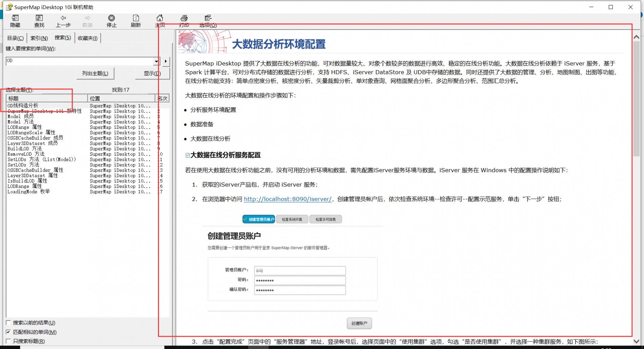Viewport: 644px width, 349px height.
Task: Select the RemoveLOD 方法 result
Action: coord(26,154)
